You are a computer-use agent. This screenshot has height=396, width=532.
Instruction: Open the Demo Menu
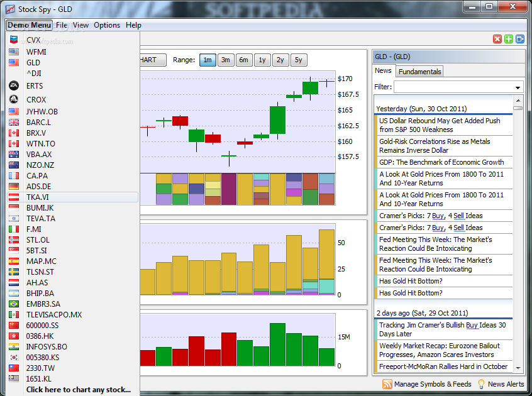coord(29,25)
